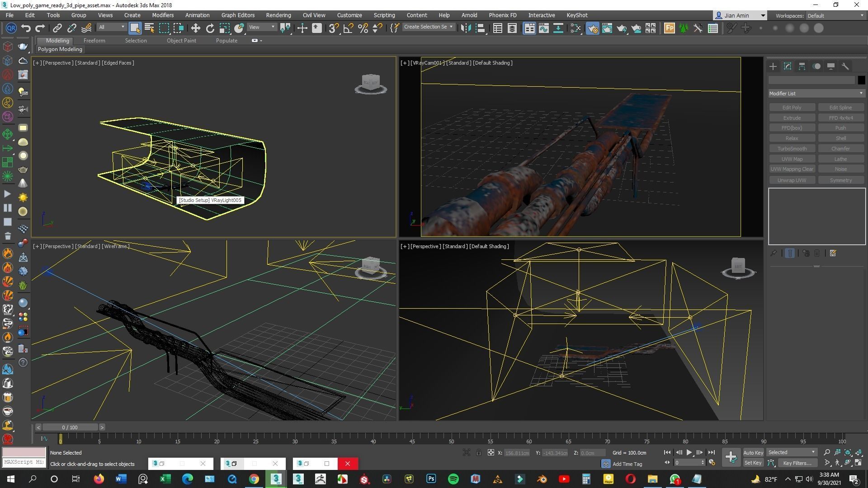Click the Key Filters button
Viewport: 868px width, 488px height.
click(797, 463)
